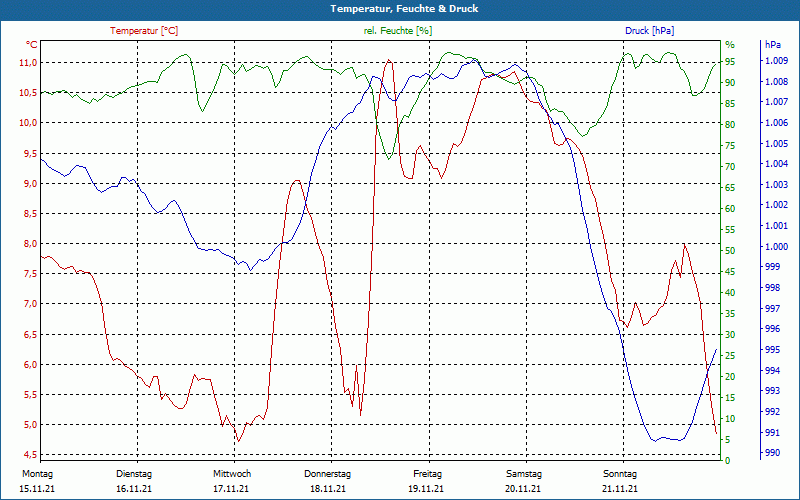
Task: Click the 11,0 temperature axis value
Action: coord(29,63)
